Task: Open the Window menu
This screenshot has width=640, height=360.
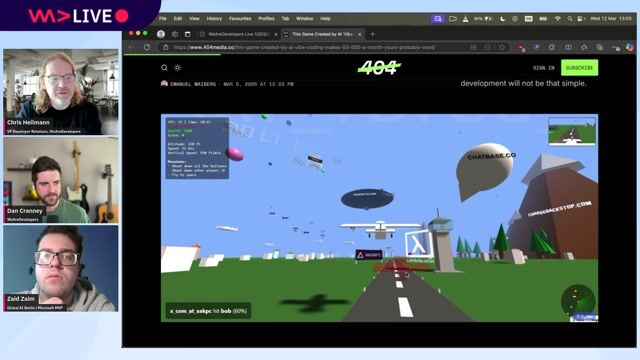Action: tap(304, 19)
